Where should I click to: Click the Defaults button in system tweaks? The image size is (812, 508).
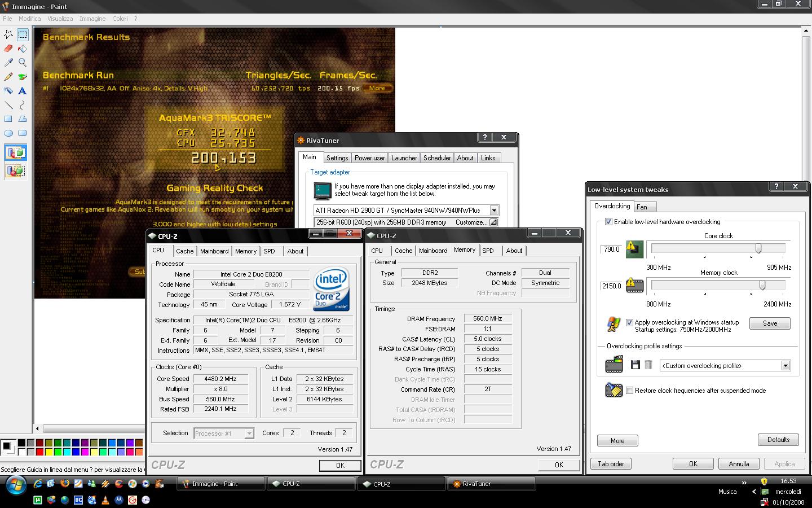click(778, 440)
